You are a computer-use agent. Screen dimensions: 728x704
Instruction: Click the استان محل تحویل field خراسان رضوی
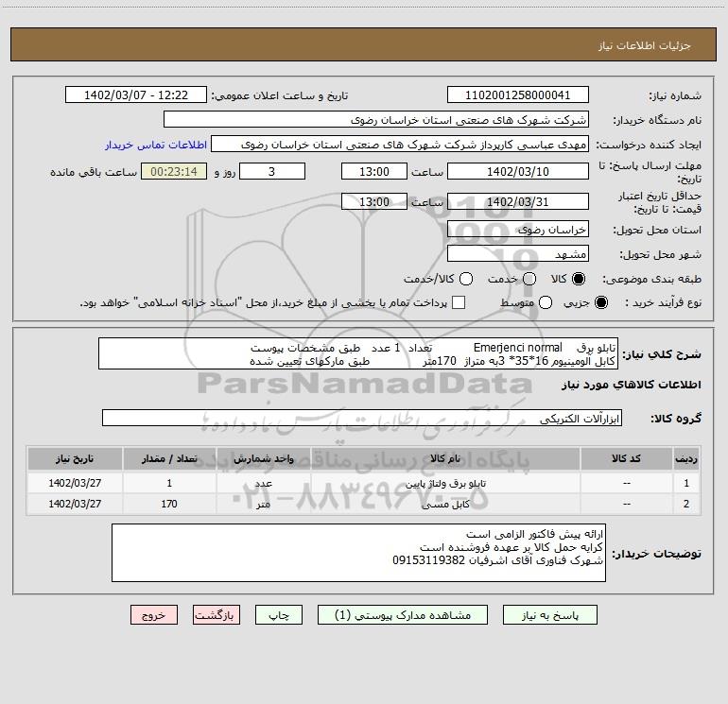point(518,230)
